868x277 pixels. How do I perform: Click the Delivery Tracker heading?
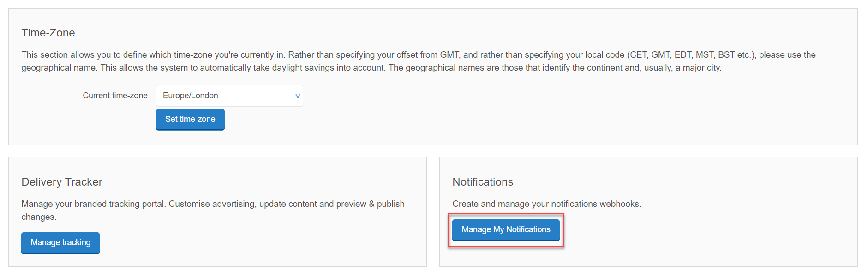[x=61, y=181]
